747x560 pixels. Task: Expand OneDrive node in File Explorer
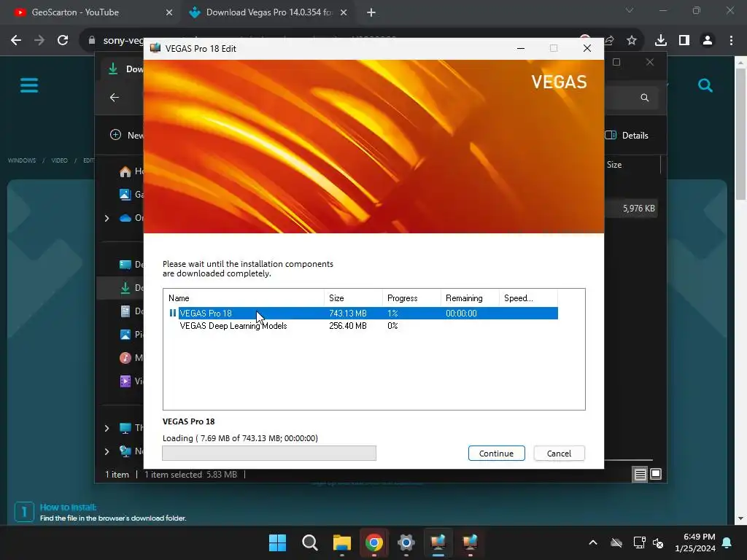coord(107,218)
